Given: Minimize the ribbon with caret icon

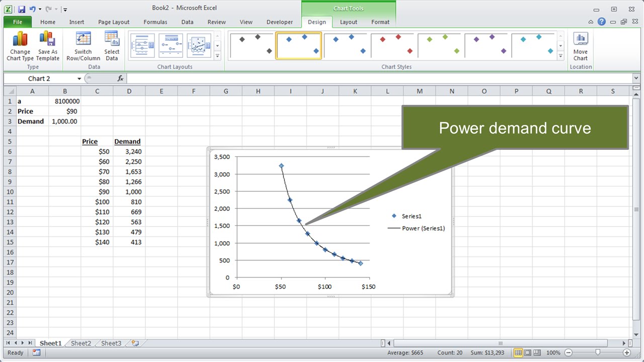Looking at the screenshot, I should (591, 22).
